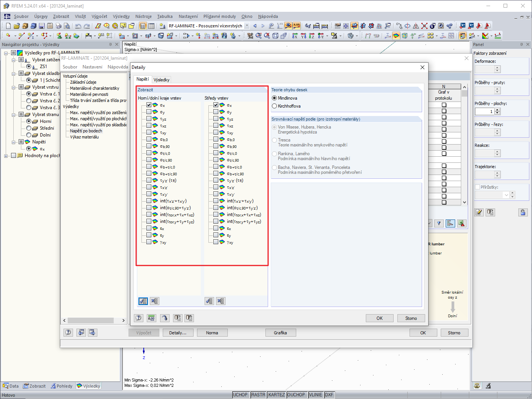Select Kirchhoffova plate bending theory
The image size is (532, 399).
coord(275,106)
